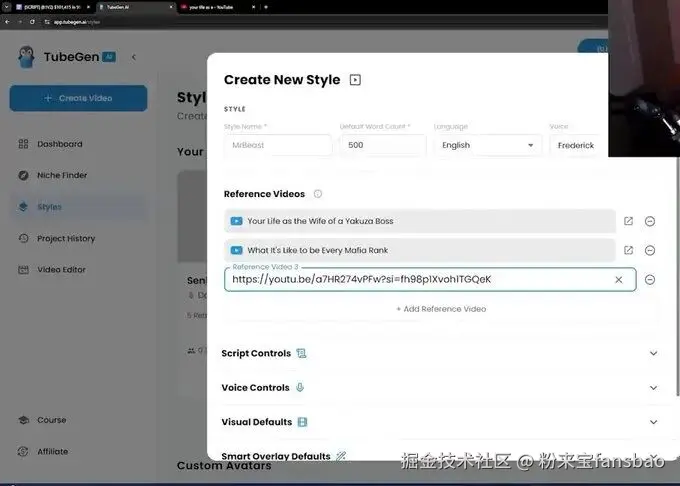Click the play tutorial icon beside Create New Style
Image resolution: width=680 pixels, height=486 pixels.
[355, 80]
